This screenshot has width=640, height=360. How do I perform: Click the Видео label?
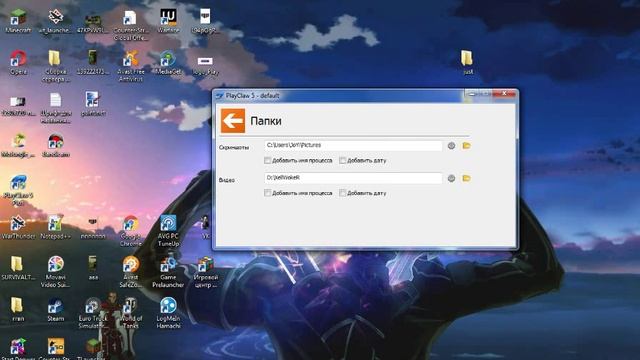[x=227, y=180]
